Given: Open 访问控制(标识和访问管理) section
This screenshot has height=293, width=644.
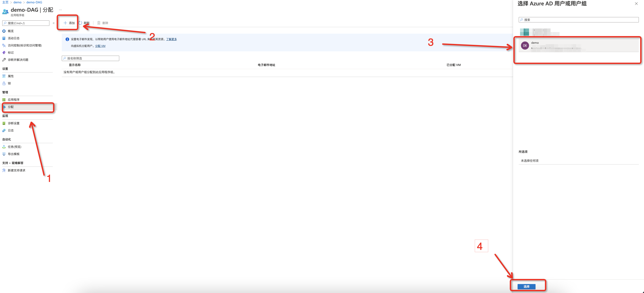Looking at the screenshot, I should (x=24, y=46).
